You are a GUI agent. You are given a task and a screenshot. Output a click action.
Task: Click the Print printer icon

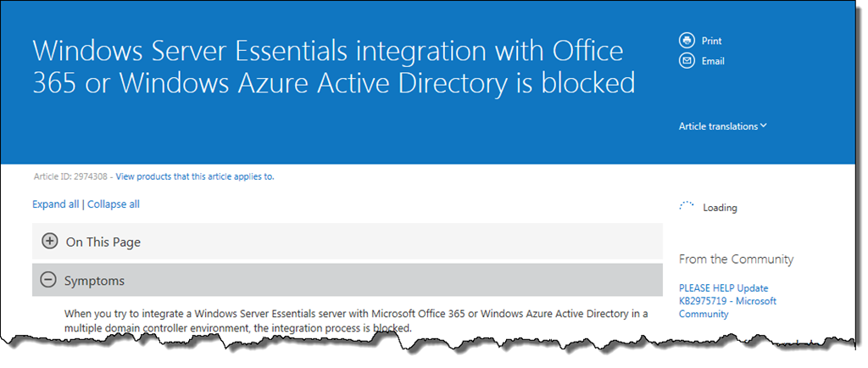click(687, 40)
